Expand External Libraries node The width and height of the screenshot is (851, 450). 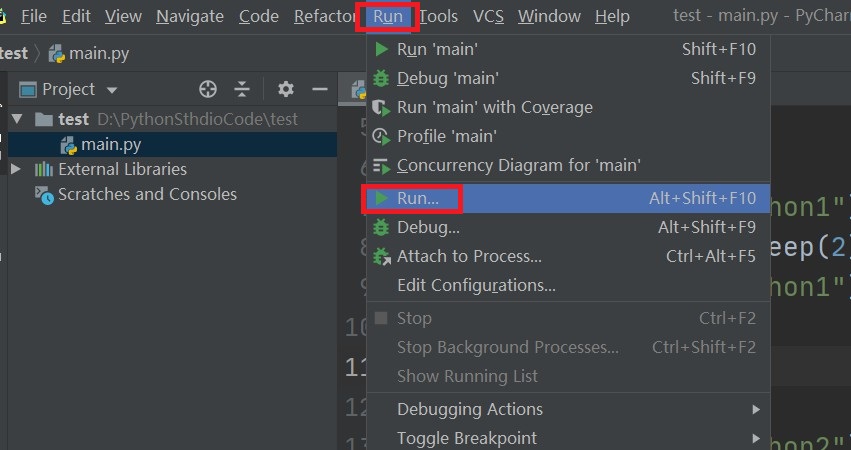click(16, 169)
